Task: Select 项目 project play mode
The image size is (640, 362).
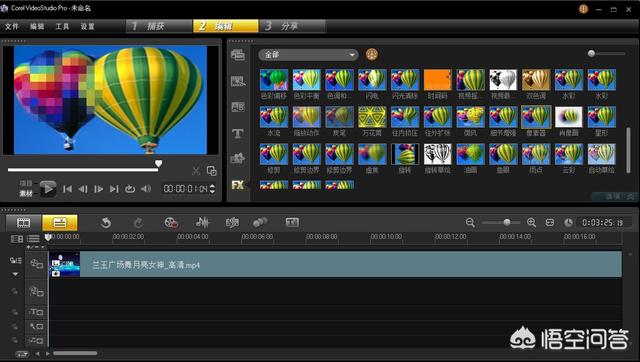Action: tap(26, 184)
